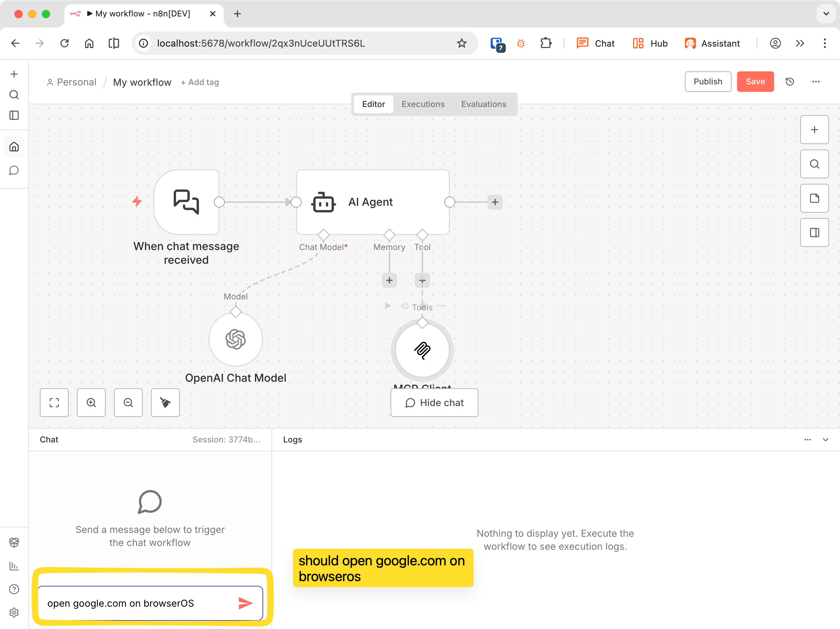840x629 pixels.
Task: Switch to the Evaluations tab
Action: click(x=483, y=104)
